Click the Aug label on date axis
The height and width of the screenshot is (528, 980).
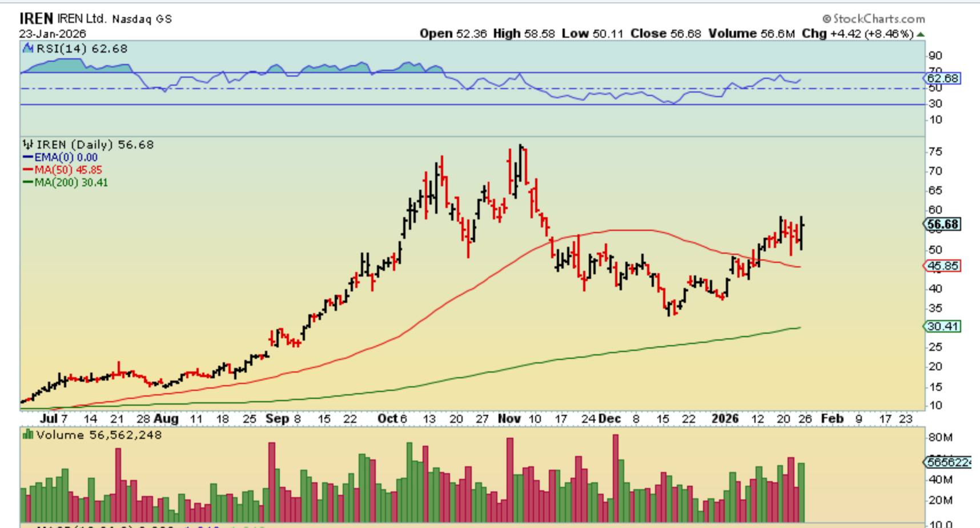pos(166,419)
